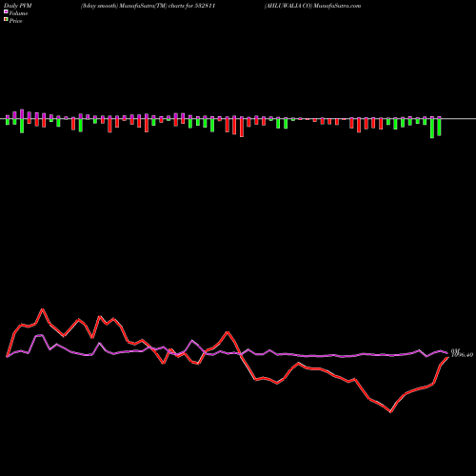Click the Volume legend color swatch
The image size is (476, 476).
point(6,11)
